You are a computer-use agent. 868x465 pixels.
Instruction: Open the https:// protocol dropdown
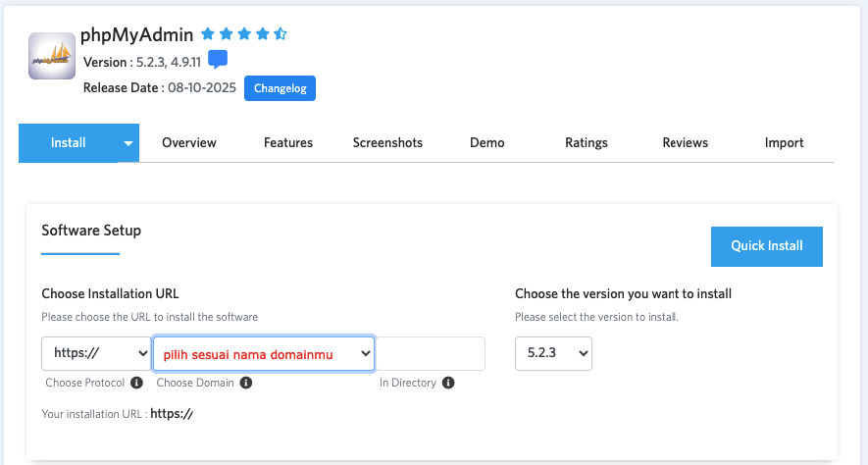[x=96, y=353]
